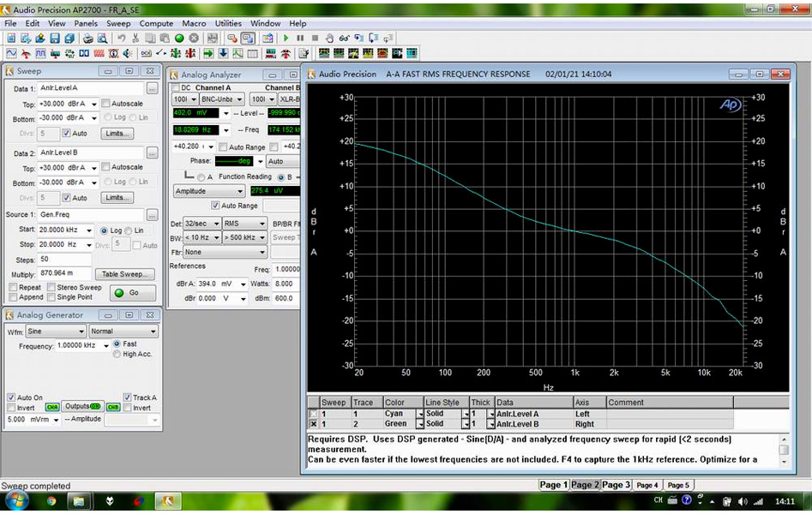Viewport: 812px width, 514px height.
Task: Click the Cut scissors toolbar icon
Action: [135, 38]
